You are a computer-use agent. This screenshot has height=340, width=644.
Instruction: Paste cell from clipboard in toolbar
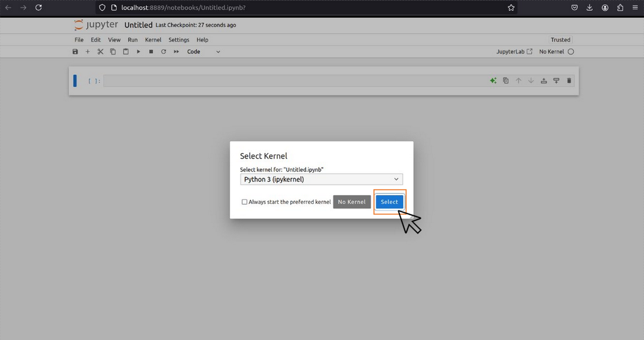pos(125,52)
